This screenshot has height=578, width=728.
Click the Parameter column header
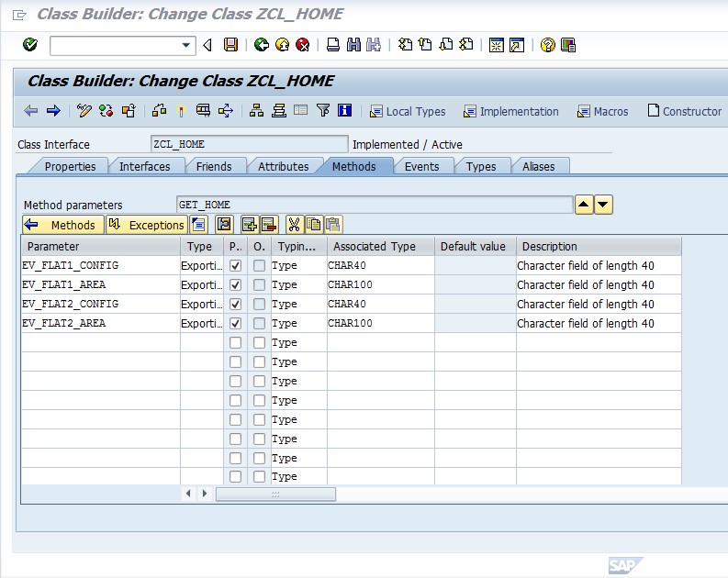pos(100,246)
